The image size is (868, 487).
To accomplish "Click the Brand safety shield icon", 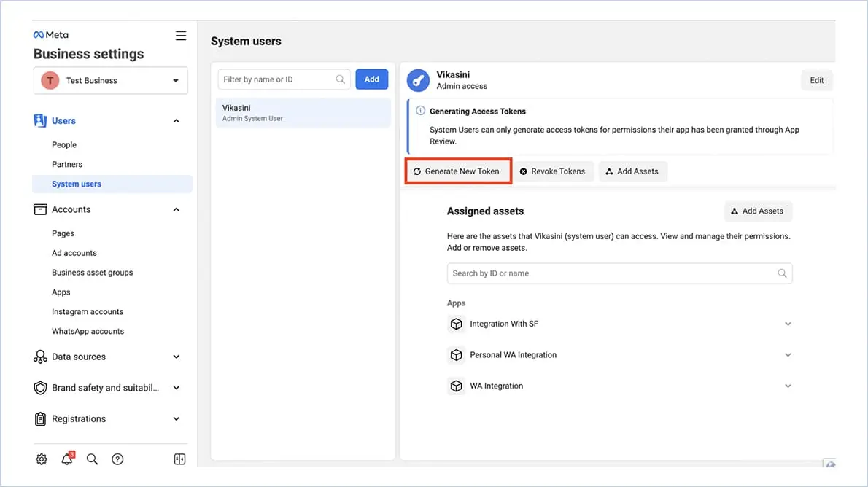I will pos(40,388).
